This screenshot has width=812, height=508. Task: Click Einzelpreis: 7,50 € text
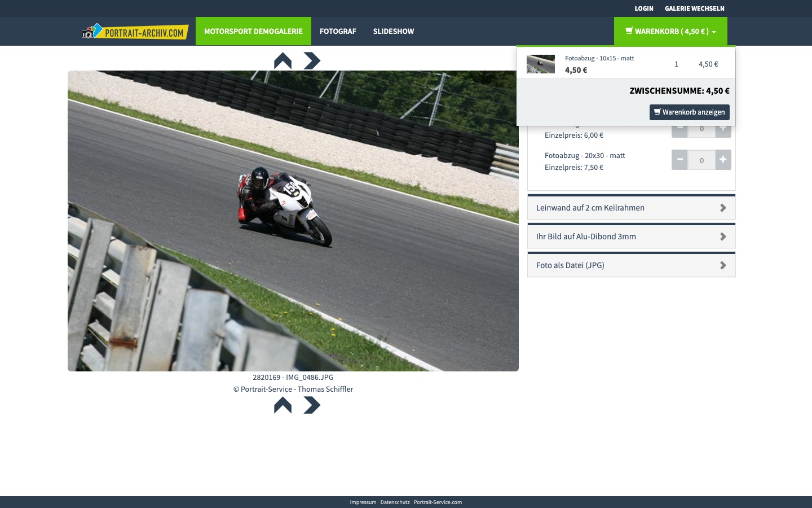click(x=574, y=167)
